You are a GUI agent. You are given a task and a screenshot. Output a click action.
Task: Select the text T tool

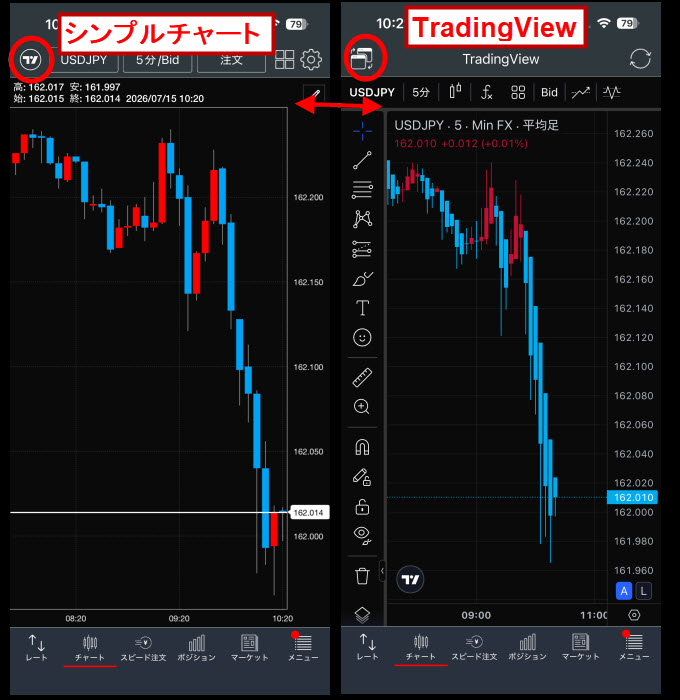362,308
